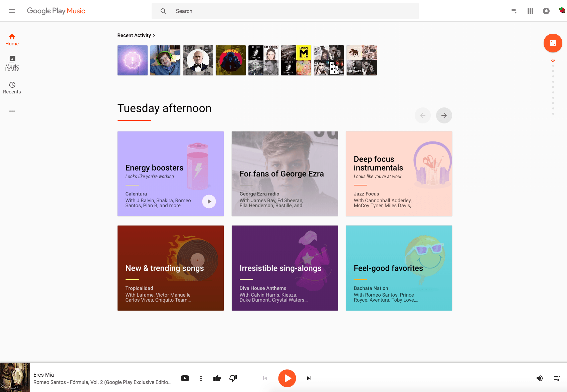Image resolution: width=567 pixels, height=392 pixels.
Task: Go to Music library in sidebar
Action: 12,63
